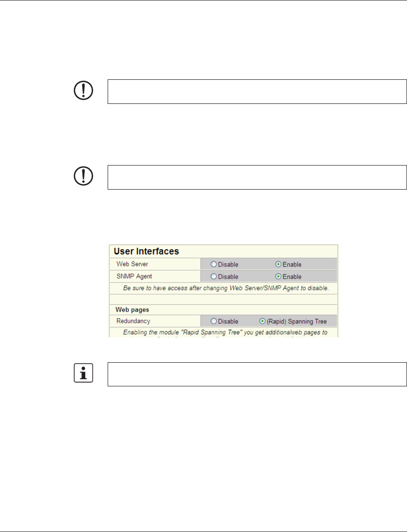Select the (Rapid) Spanning Tree option

click(262, 321)
